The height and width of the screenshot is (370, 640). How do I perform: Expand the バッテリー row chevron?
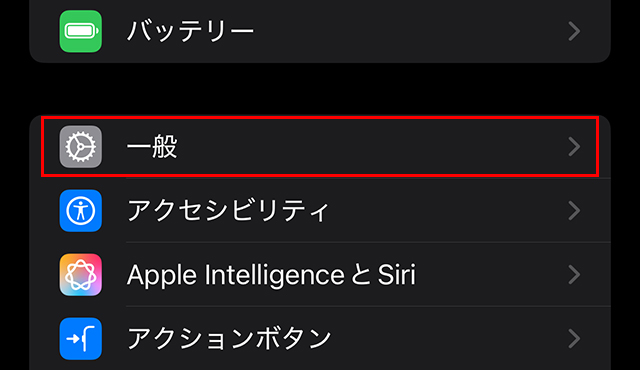[x=574, y=31]
